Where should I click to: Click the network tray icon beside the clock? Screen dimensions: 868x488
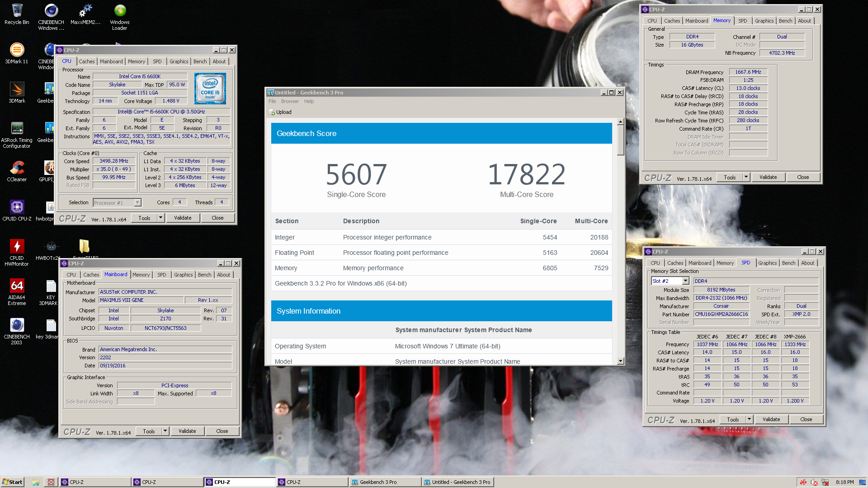click(825, 482)
